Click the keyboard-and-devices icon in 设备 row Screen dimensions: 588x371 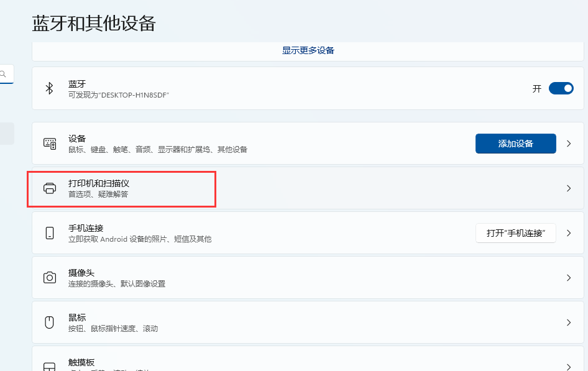coord(50,144)
